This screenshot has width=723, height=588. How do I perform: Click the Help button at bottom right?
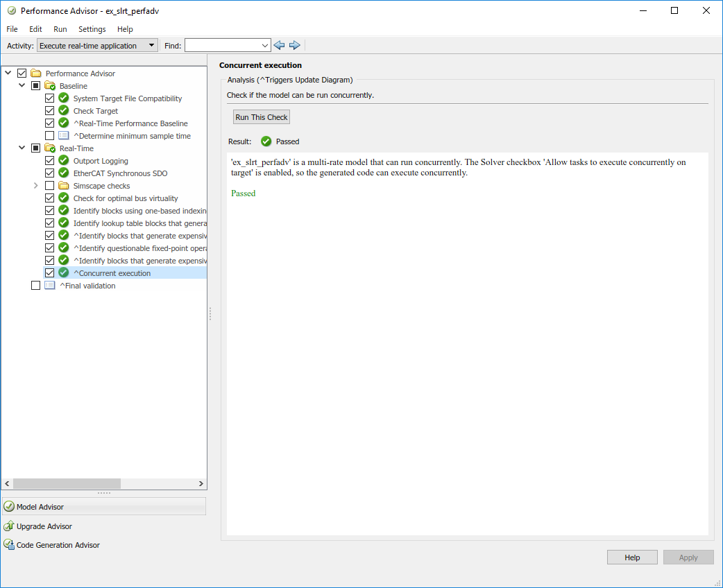(632, 557)
